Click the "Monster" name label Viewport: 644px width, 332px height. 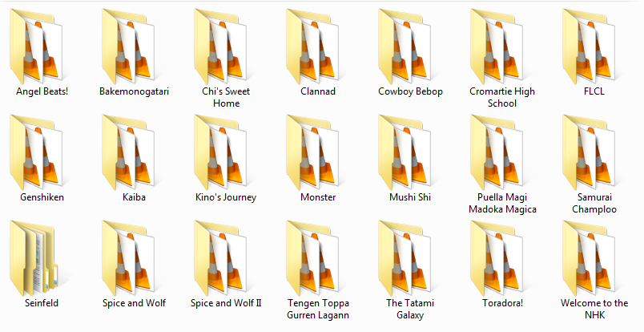coord(318,197)
